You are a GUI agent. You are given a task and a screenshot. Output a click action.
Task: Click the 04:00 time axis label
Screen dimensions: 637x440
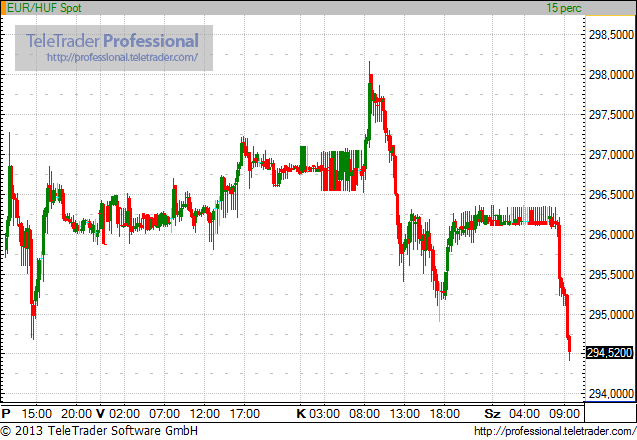(524, 414)
